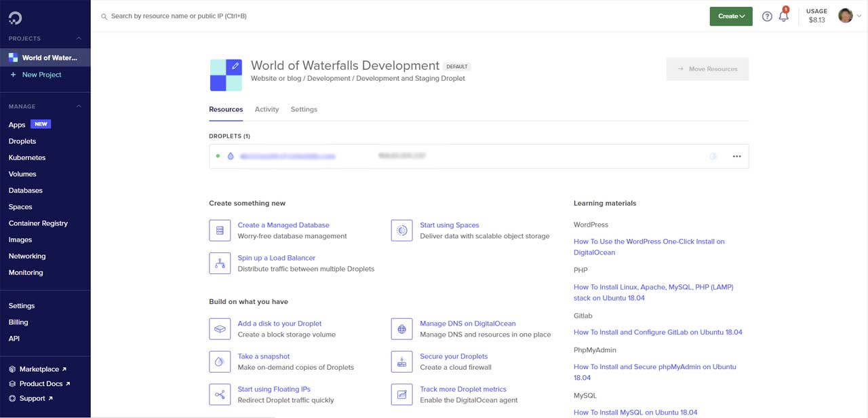Open API in the sidebar
This screenshot has width=868, height=418.
14,339
